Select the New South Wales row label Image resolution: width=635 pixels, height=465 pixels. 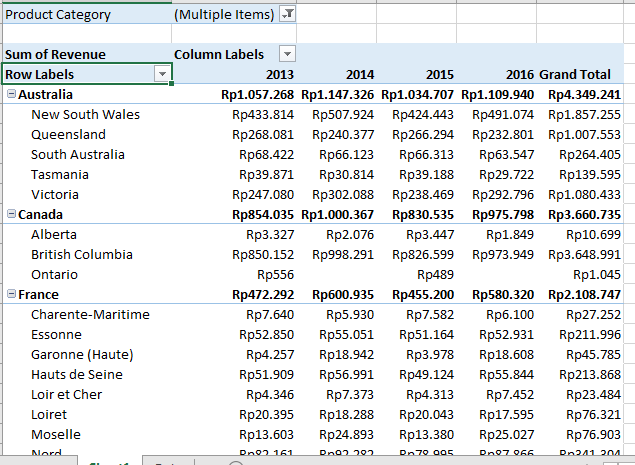(x=85, y=114)
